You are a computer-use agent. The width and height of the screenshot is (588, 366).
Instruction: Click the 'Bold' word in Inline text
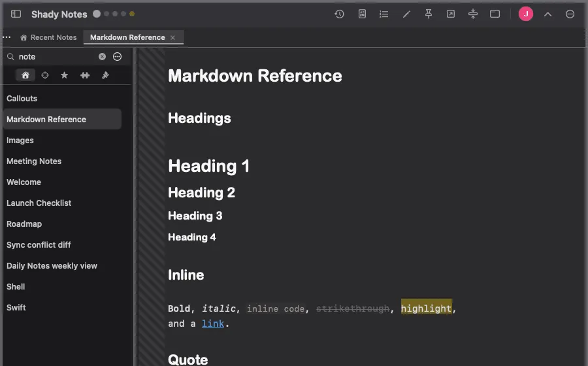[179, 308]
